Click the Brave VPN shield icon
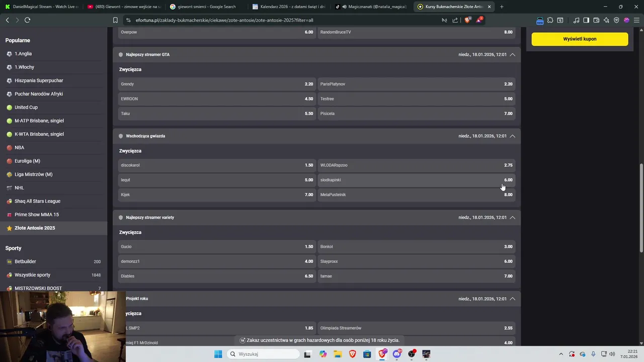 coord(616,20)
